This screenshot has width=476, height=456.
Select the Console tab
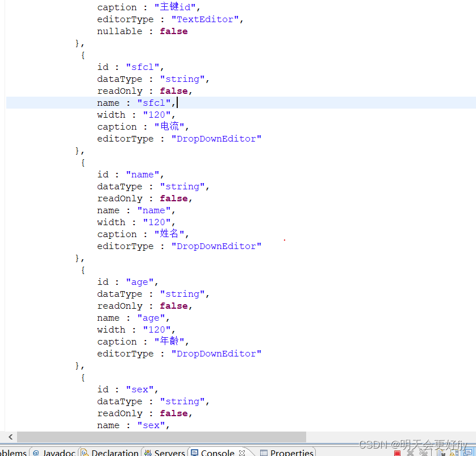pyautogui.click(x=218, y=453)
